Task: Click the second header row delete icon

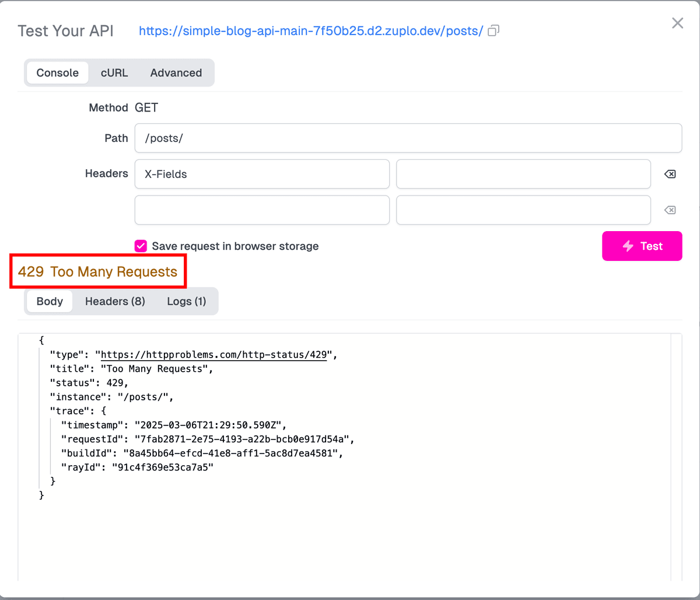Action: tap(670, 210)
